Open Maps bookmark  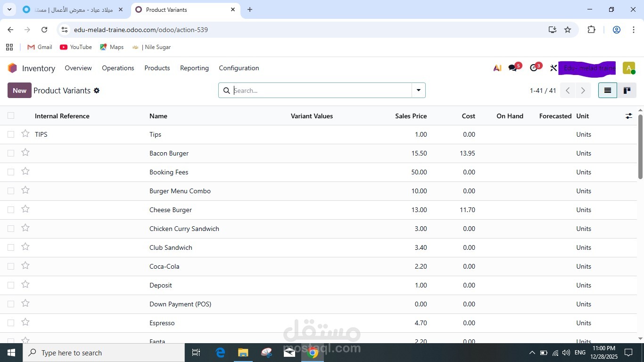(x=112, y=47)
